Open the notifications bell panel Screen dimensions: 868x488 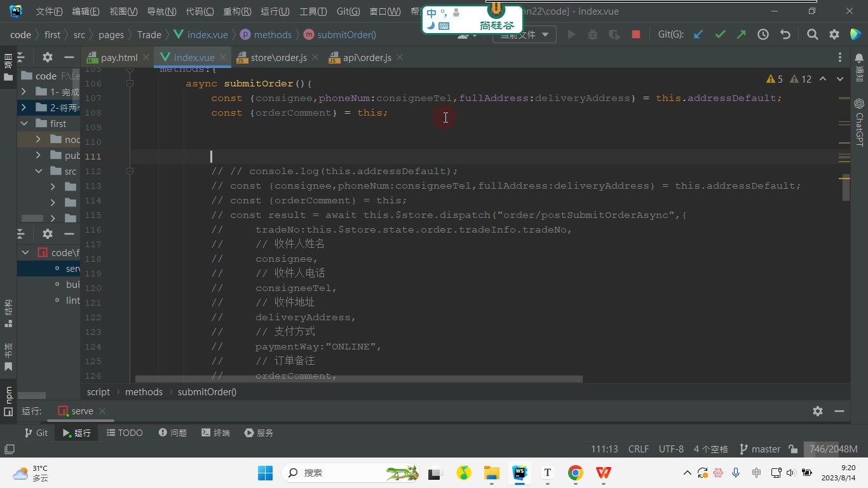859,58
